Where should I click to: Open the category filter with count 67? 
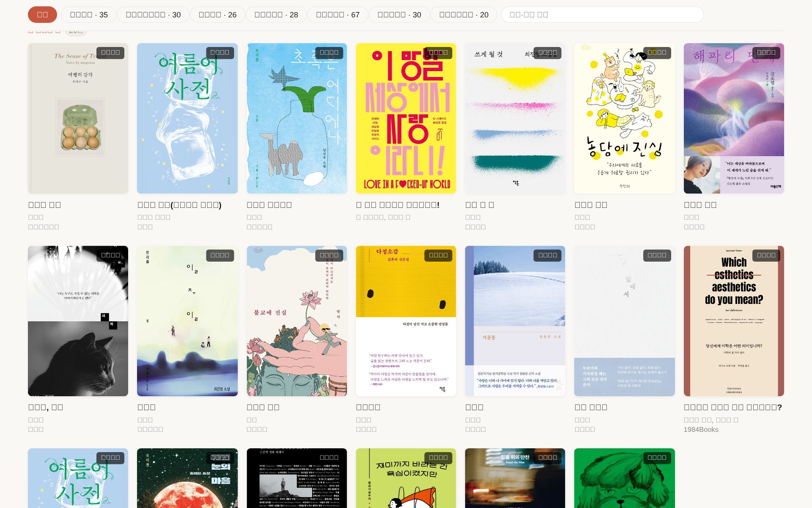pyautogui.click(x=337, y=14)
